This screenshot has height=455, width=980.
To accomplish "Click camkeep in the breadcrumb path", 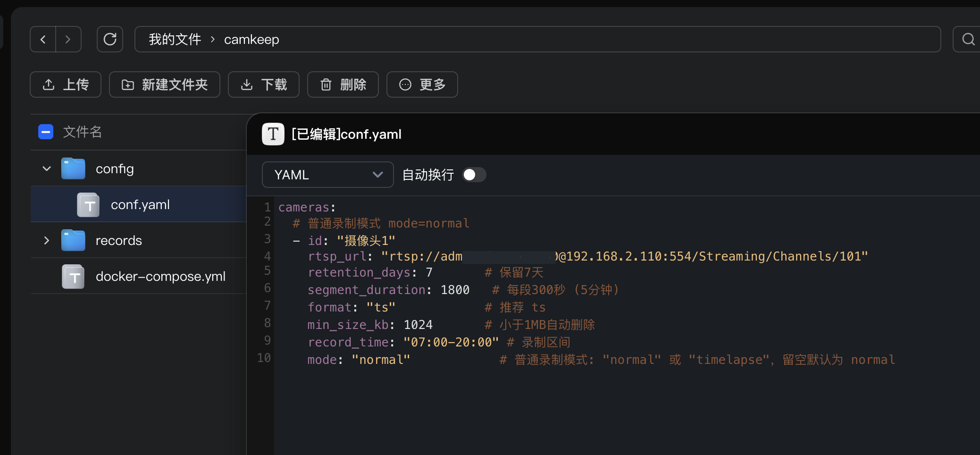I will click(251, 40).
